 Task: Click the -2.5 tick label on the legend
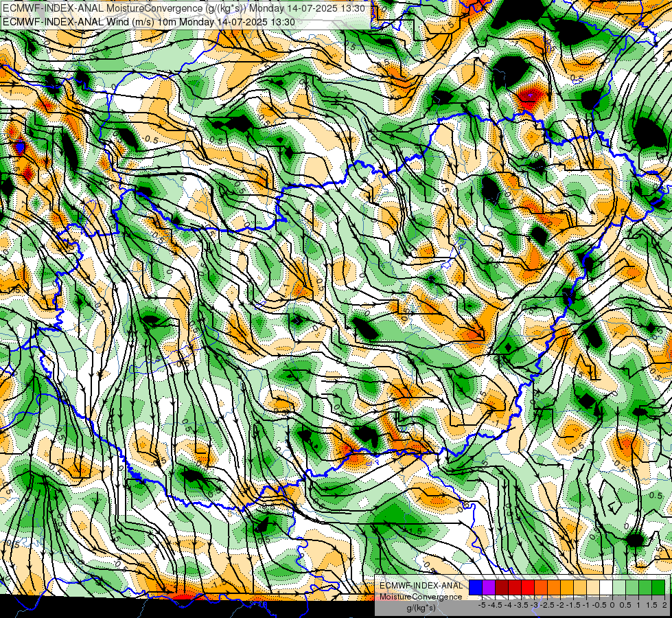(547, 605)
